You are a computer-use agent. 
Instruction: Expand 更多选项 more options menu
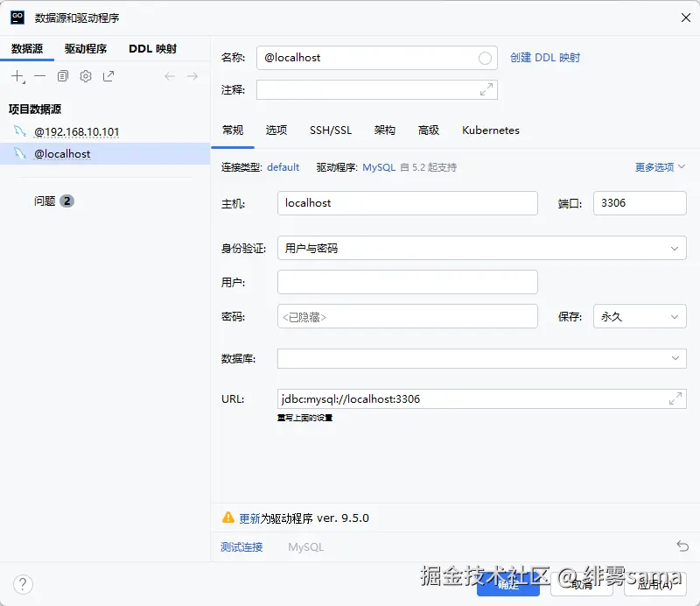[x=660, y=167]
